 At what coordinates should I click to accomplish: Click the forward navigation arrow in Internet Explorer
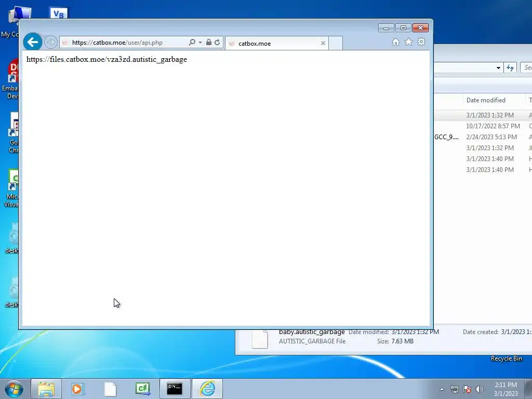click(50, 43)
